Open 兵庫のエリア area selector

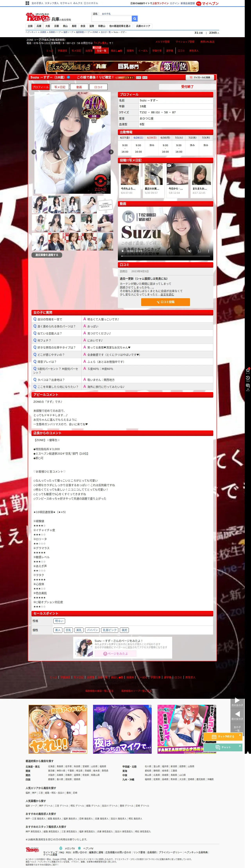143,26
